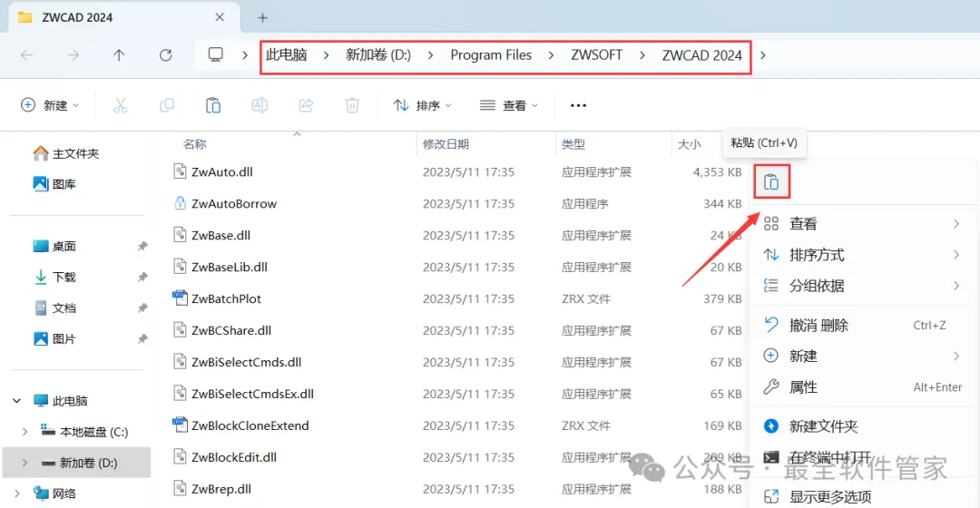Unpin 下载 using its pin icon
Screen dimensions: 980x508
(x=142, y=277)
